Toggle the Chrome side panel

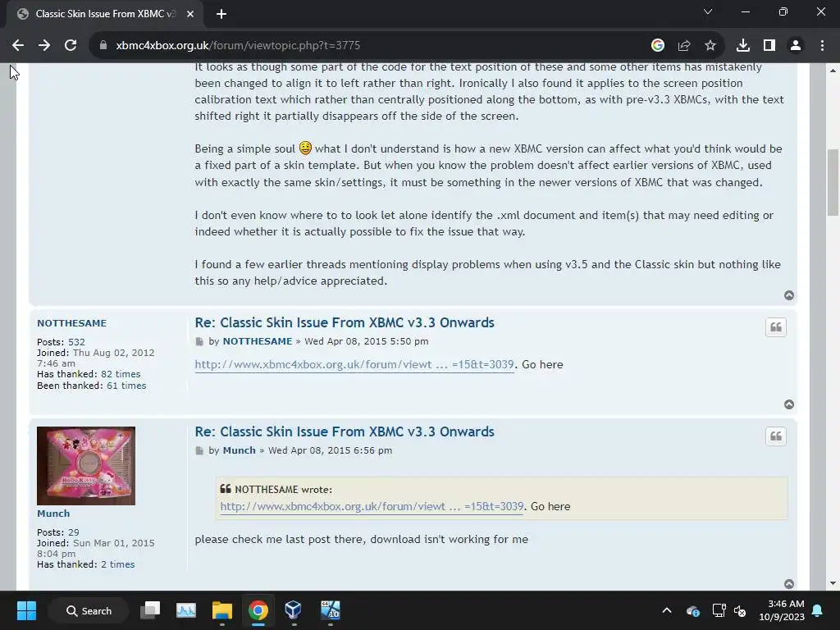coord(769,46)
